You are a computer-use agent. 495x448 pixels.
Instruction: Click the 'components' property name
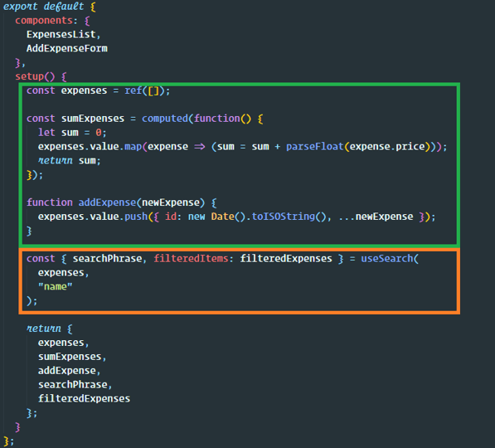click(x=44, y=21)
